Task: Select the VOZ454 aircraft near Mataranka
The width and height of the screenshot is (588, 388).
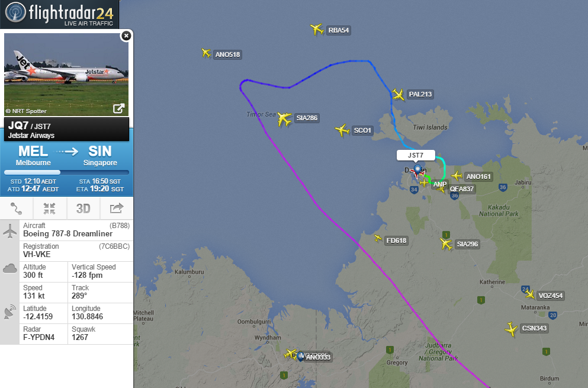Action: pos(529,294)
